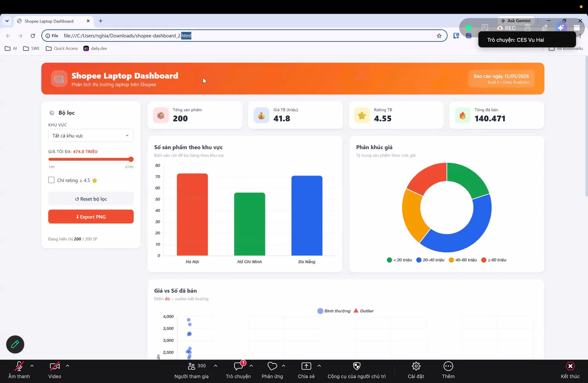Click the Export PNG button

tap(91, 217)
